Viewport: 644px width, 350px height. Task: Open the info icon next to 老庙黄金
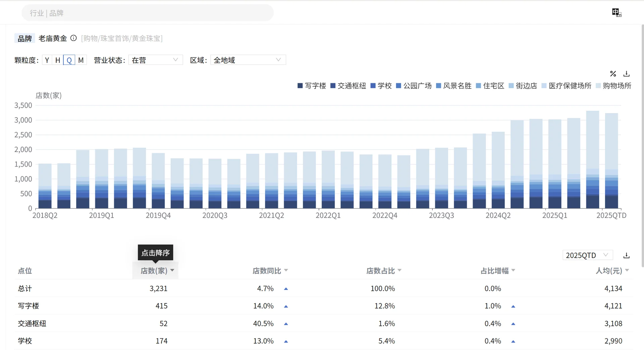click(73, 38)
